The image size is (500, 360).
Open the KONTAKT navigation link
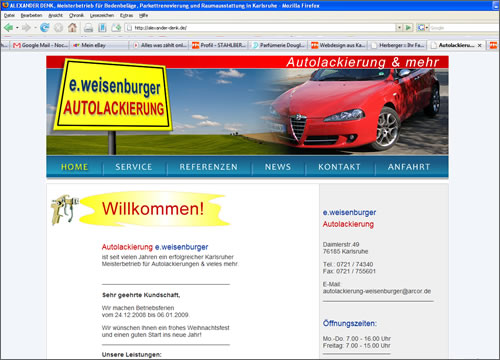click(339, 167)
